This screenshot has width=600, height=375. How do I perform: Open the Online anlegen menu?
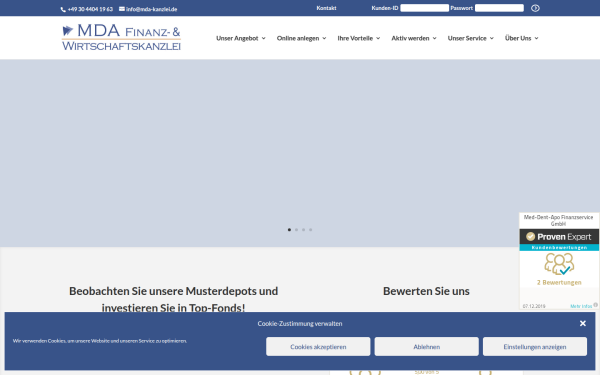pos(302,38)
